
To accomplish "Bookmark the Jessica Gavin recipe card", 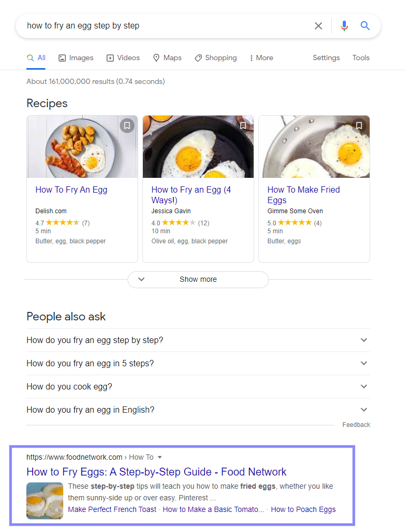I will pyautogui.click(x=243, y=126).
